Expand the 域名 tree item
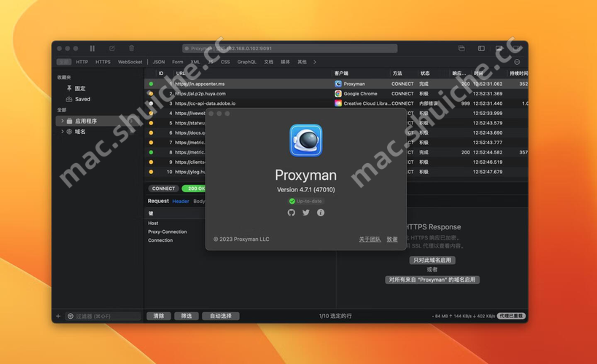The width and height of the screenshot is (597, 364). point(62,132)
